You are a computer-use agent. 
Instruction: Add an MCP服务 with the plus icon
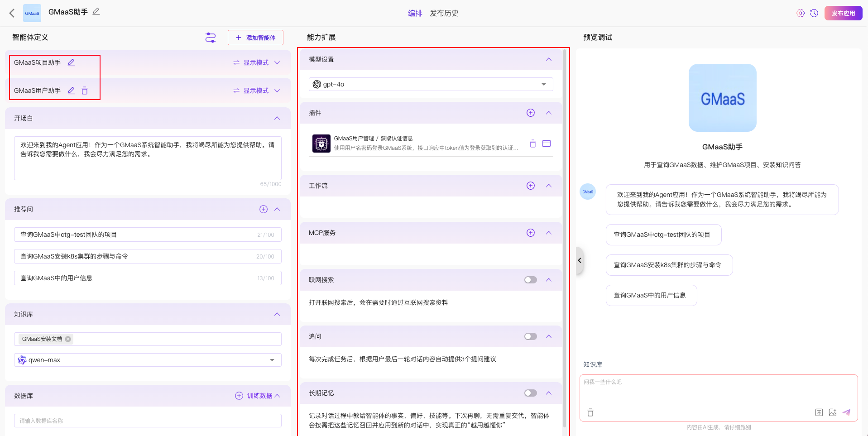tap(531, 233)
